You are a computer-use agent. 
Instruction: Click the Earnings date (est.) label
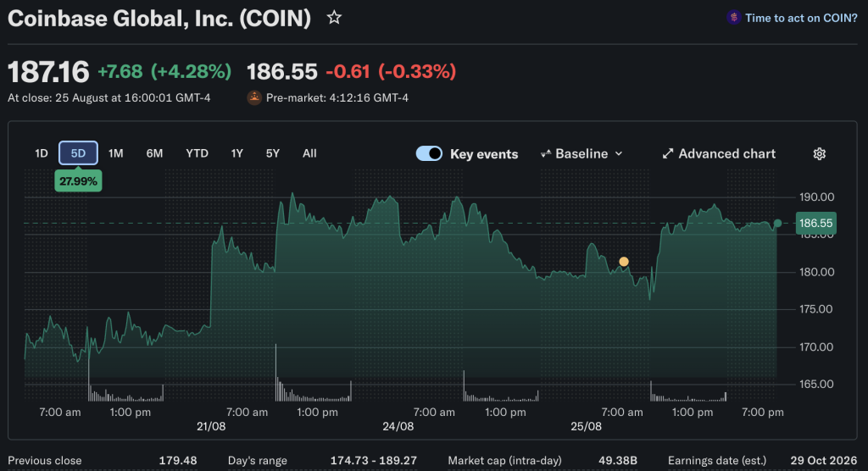point(717,461)
